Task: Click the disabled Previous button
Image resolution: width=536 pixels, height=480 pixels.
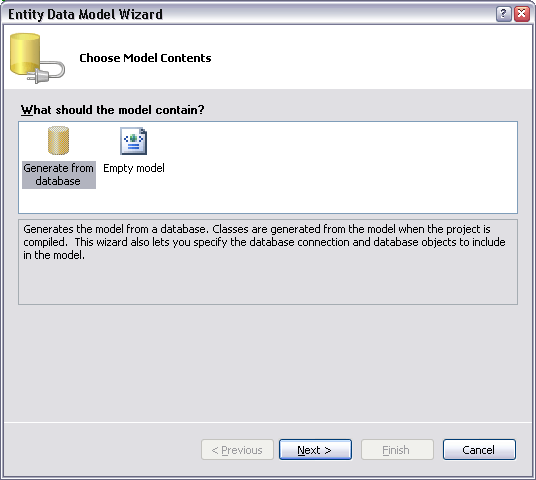Action: (x=237, y=450)
